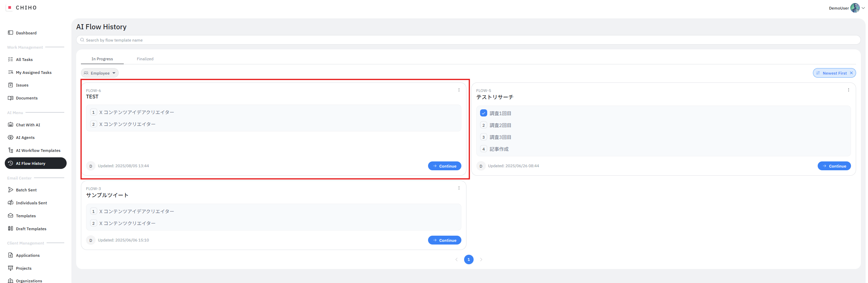The height and width of the screenshot is (283, 868).
Task: Select the AI Agents sidebar icon
Action: (11, 138)
